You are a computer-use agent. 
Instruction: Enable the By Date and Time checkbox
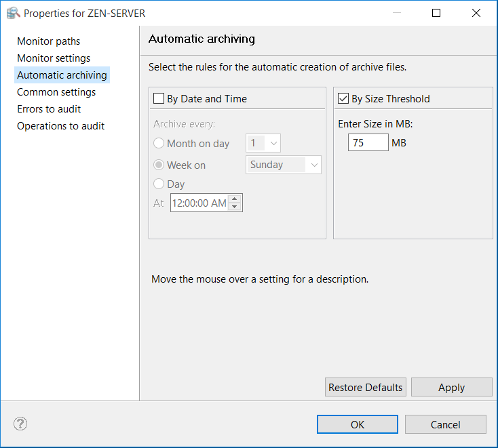[x=159, y=99]
